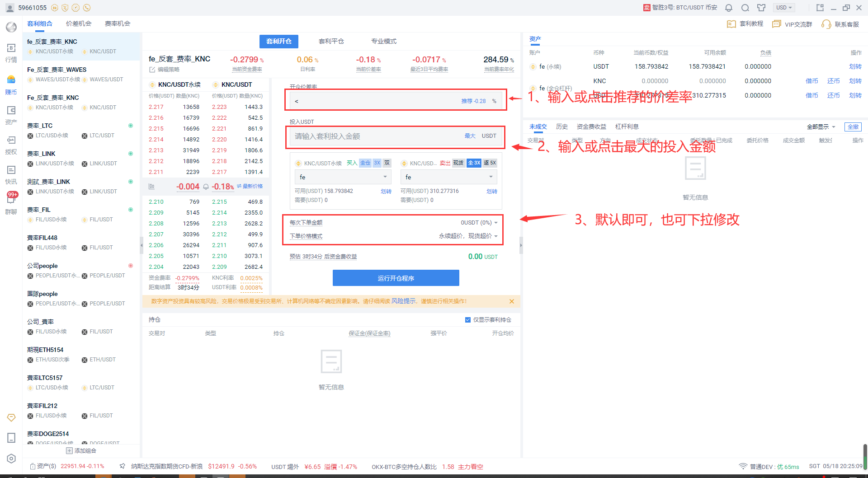Click 借币 borrow link in the KNC asset row

pyautogui.click(x=812, y=81)
